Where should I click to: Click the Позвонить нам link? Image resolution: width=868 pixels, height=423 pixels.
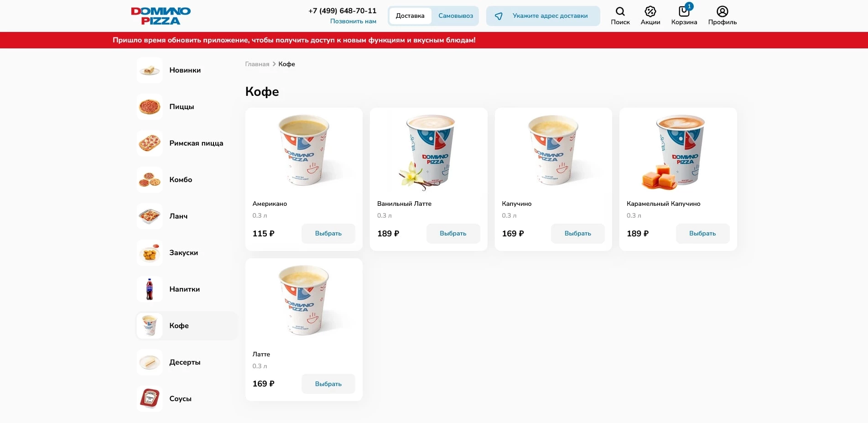[353, 21]
